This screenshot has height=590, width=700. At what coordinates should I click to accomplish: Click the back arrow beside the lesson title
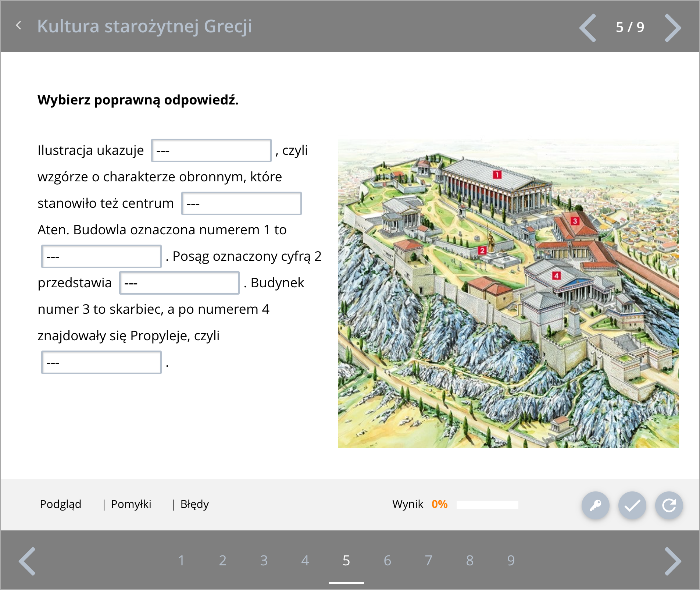(x=19, y=26)
